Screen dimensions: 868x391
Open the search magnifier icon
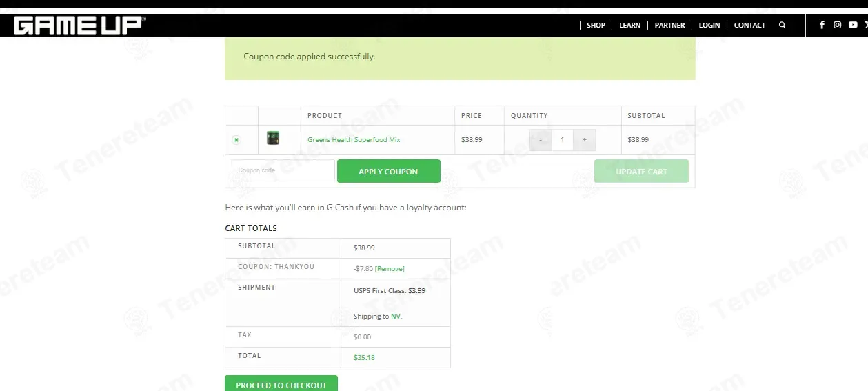coord(782,25)
